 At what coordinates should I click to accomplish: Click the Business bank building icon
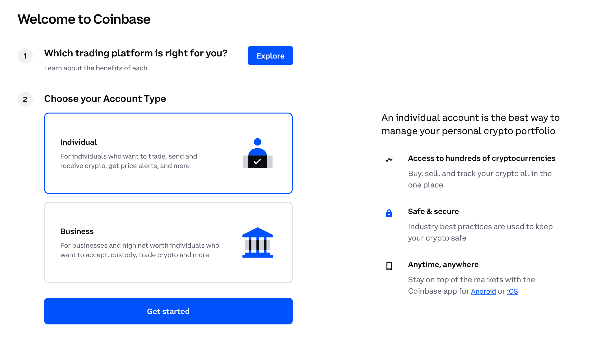point(257,242)
